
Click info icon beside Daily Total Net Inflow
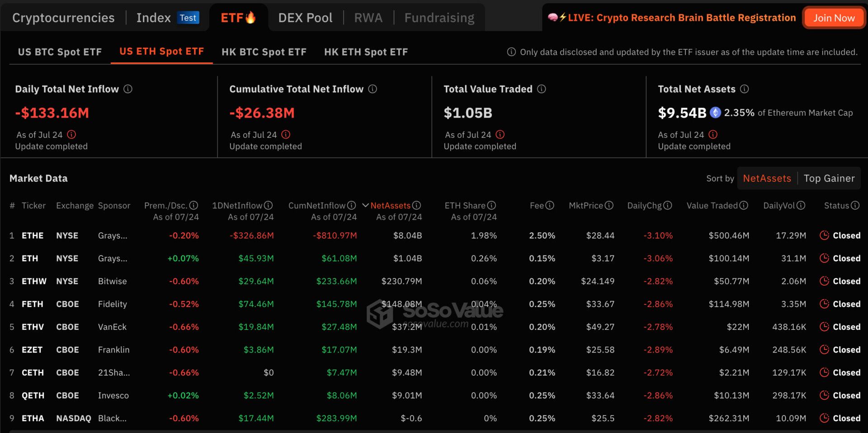(x=128, y=89)
